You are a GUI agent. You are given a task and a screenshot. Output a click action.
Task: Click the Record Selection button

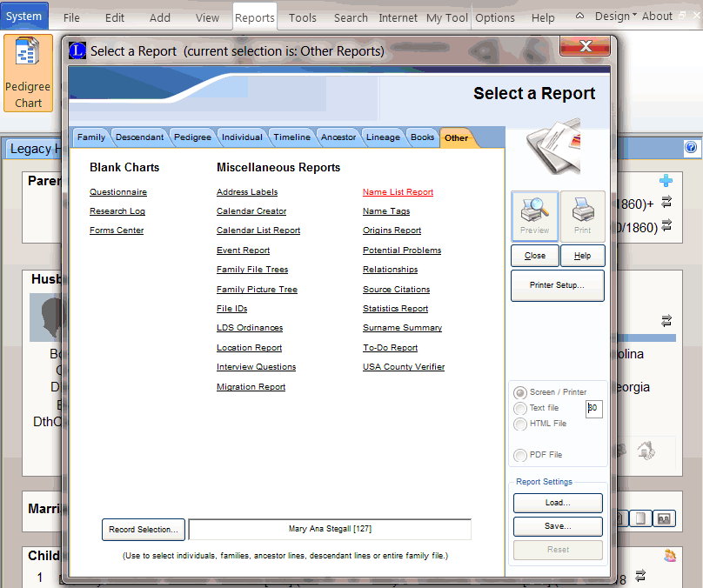pyautogui.click(x=144, y=529)
